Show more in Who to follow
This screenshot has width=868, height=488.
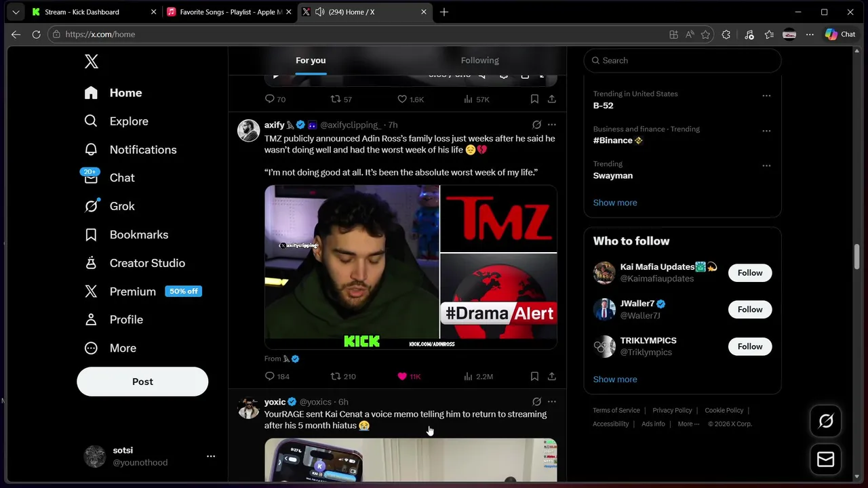click(x=615, y=380)
